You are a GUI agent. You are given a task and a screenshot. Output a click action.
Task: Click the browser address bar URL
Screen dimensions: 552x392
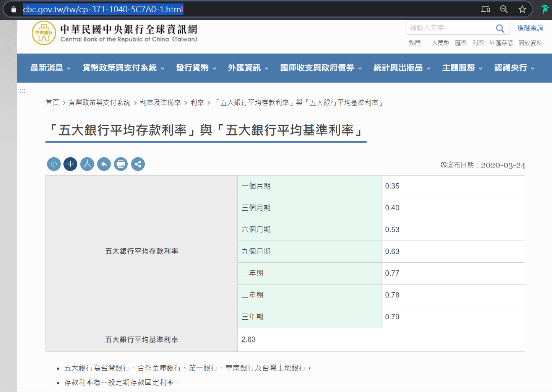[103, 9]
